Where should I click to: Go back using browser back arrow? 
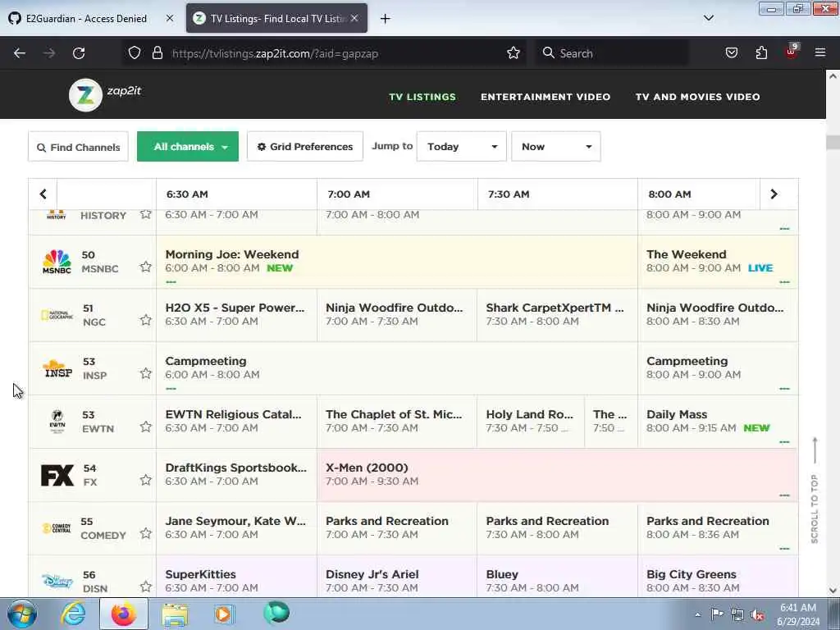[20, 53]
